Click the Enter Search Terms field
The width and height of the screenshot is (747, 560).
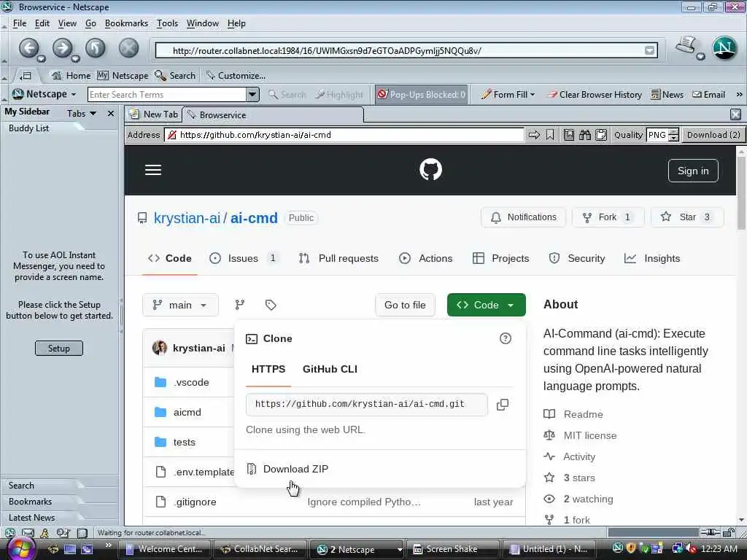[x=167, y=94]
